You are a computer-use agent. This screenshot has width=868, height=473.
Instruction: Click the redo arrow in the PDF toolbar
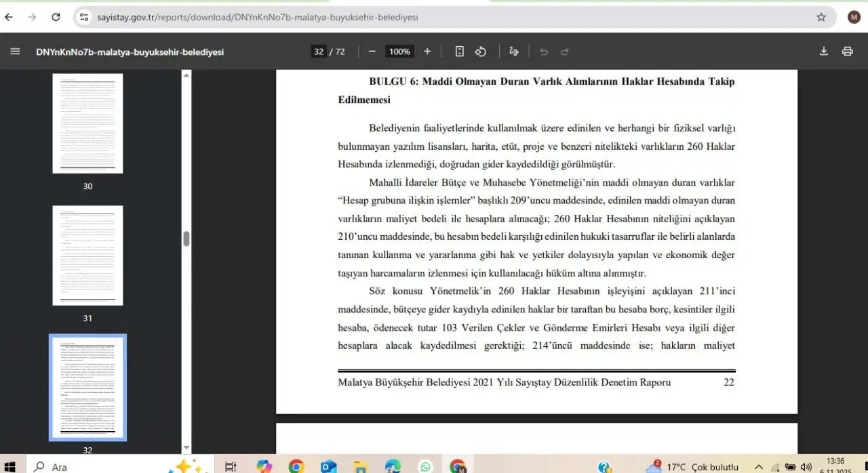(565, 52)
